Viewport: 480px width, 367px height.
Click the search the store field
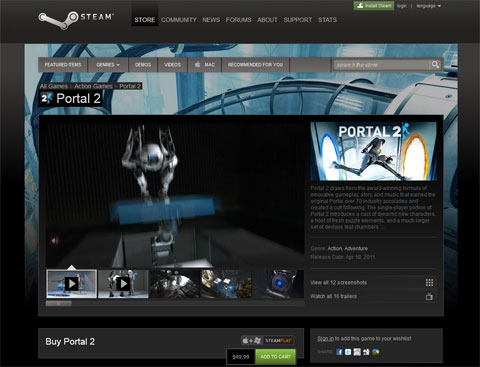pyautogui.click(x=382, y=65)
